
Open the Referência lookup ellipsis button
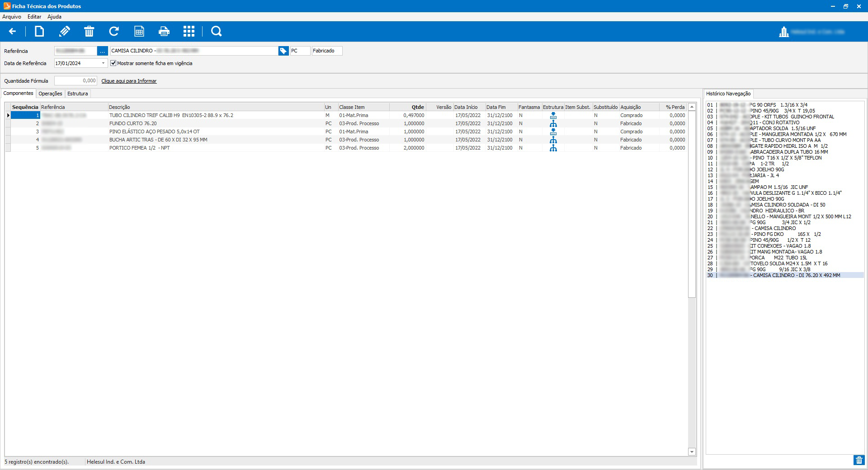pyautogui.click(x=103, y=51)
